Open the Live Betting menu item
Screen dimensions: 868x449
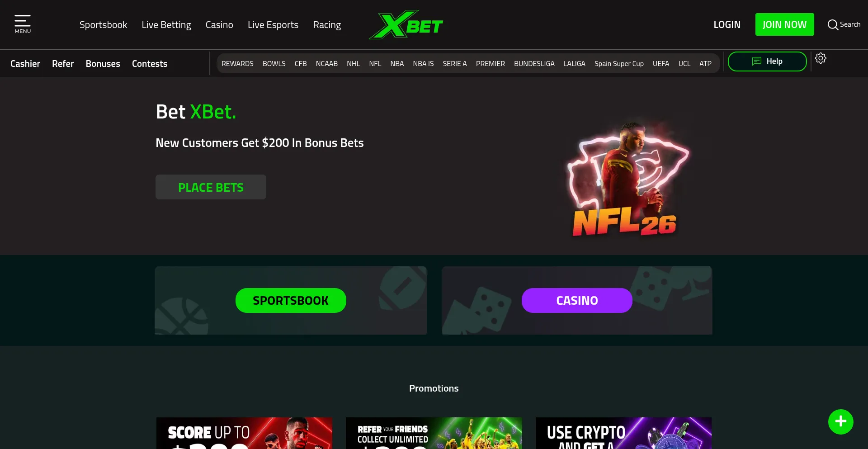166,25
